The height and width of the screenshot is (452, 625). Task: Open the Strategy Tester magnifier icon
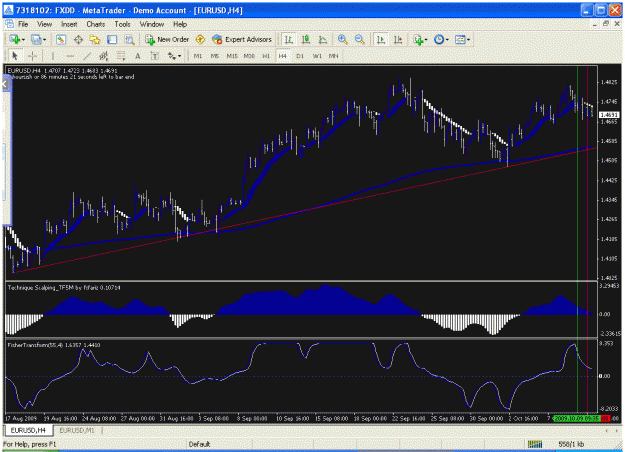(x=129, y=39)
